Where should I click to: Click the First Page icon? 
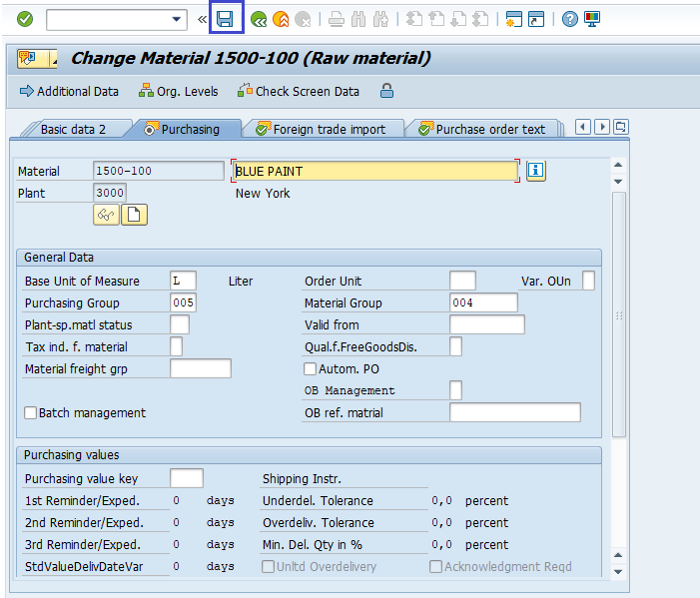[x=414, y=19]
